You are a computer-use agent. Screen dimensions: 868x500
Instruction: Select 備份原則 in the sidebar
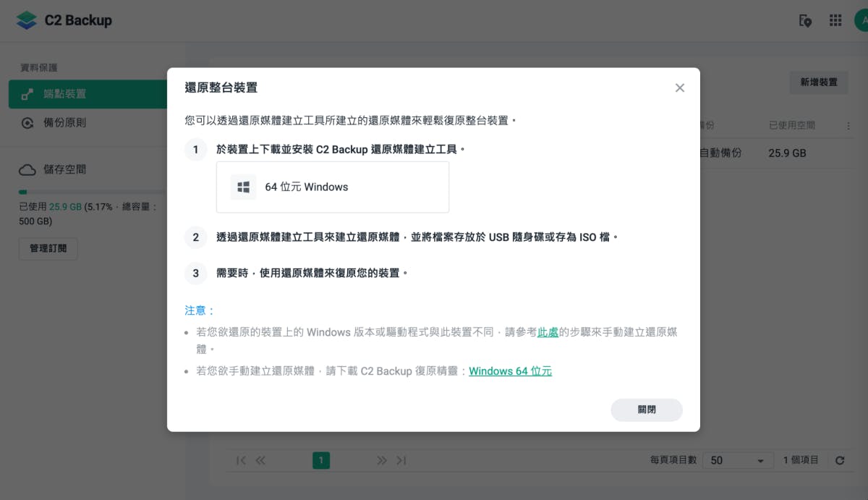click(88, 123)
